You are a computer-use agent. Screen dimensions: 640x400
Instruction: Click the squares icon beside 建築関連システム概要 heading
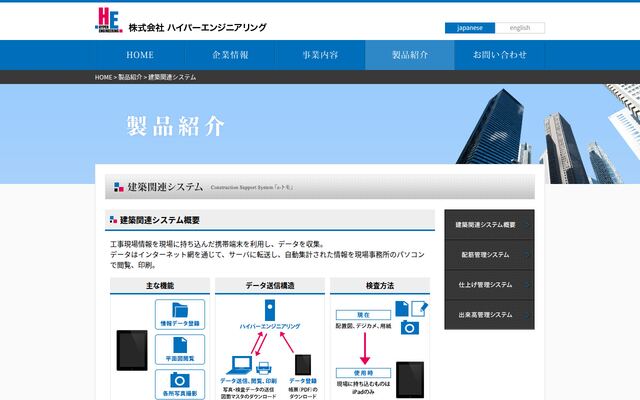coord(113,220)
